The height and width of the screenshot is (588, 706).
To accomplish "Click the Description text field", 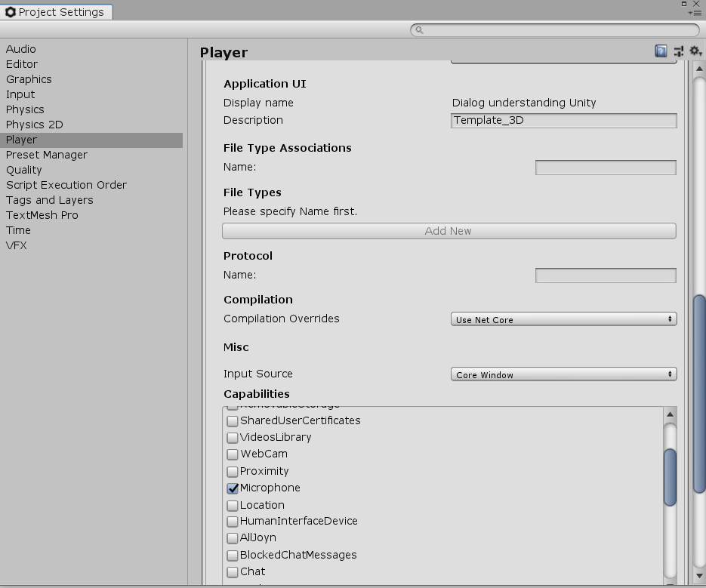I will tap(563, 121).
